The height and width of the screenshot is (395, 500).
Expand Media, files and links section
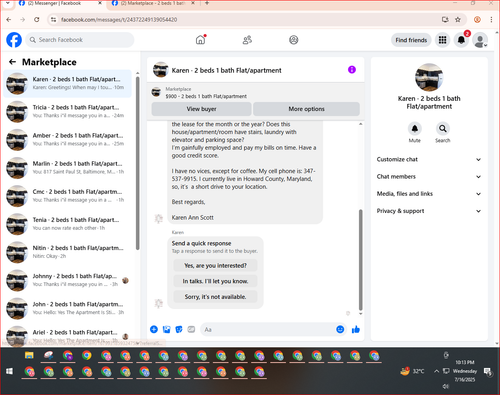(x=429, y=194)
